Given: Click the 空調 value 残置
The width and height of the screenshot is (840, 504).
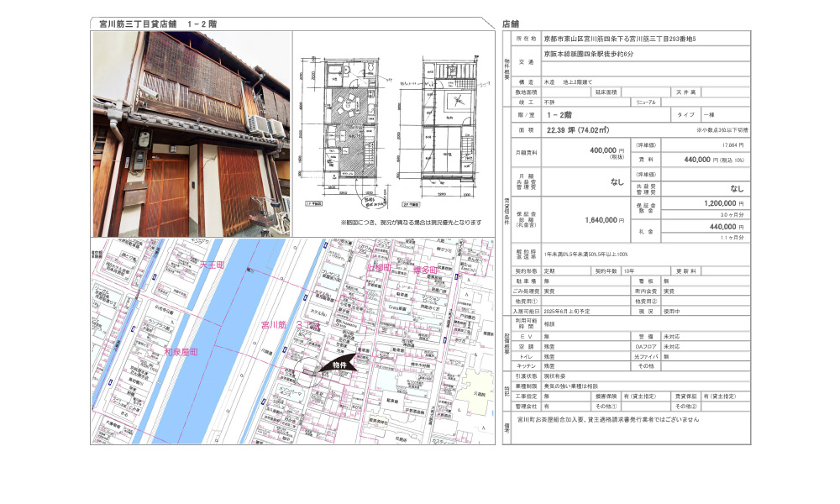Looking at the screenshot, I should pyautogui.click(x=549, y=347).
